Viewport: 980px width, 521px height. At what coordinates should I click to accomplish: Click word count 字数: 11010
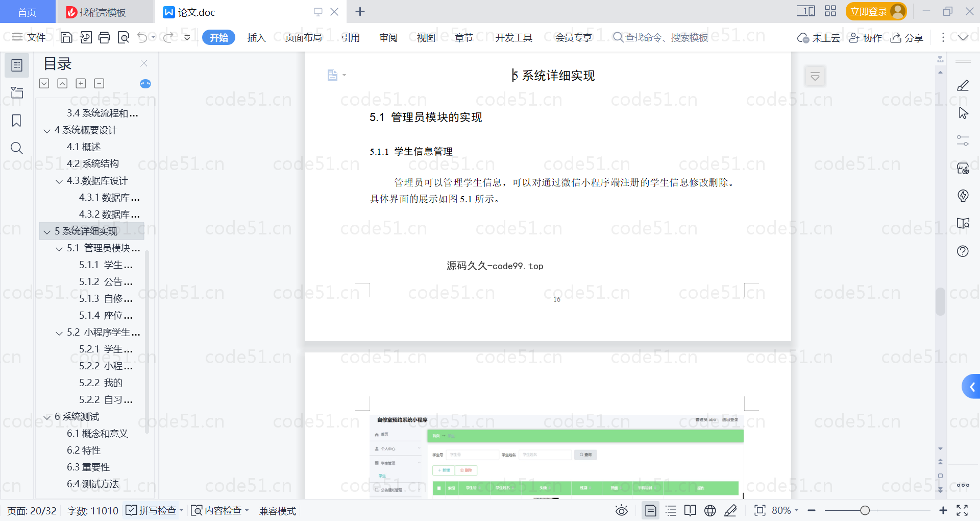coord(92,511)
